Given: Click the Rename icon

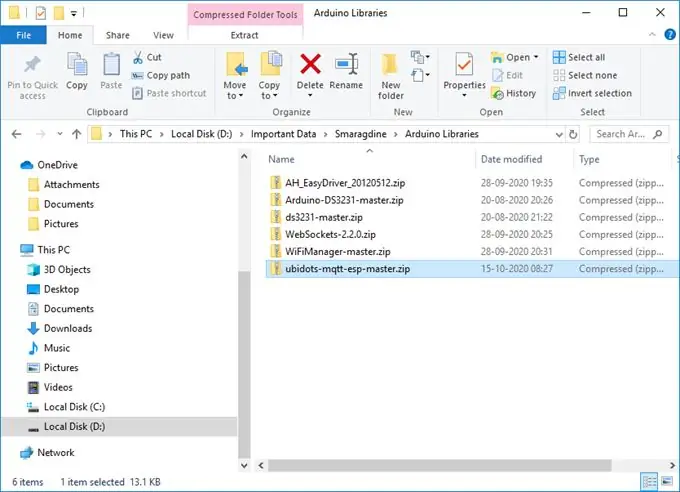Looking at the screenshot, I should pos(346,64).
